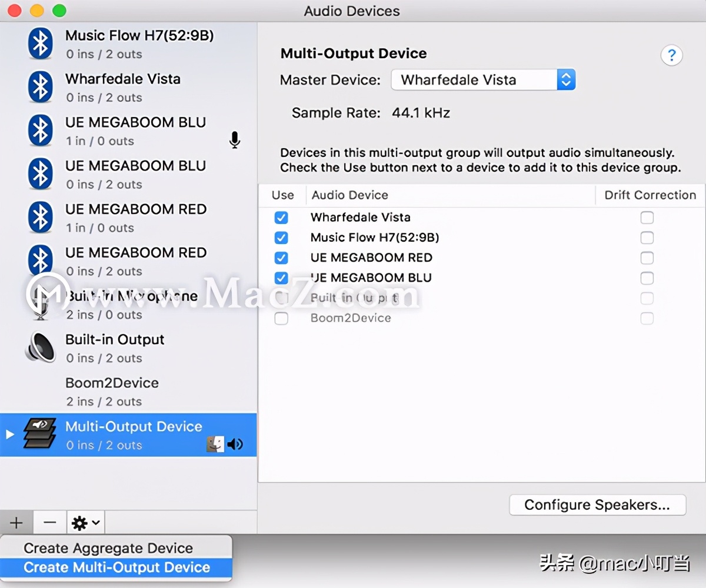The width and height of the screenshot is (706, 588).
Task: Click the plus add device button
Action: point(16,522)
